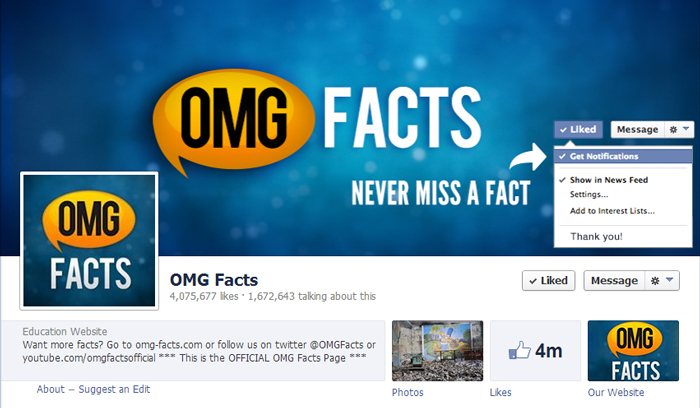Click the gear icon beside page Message button

coord(655,281)
